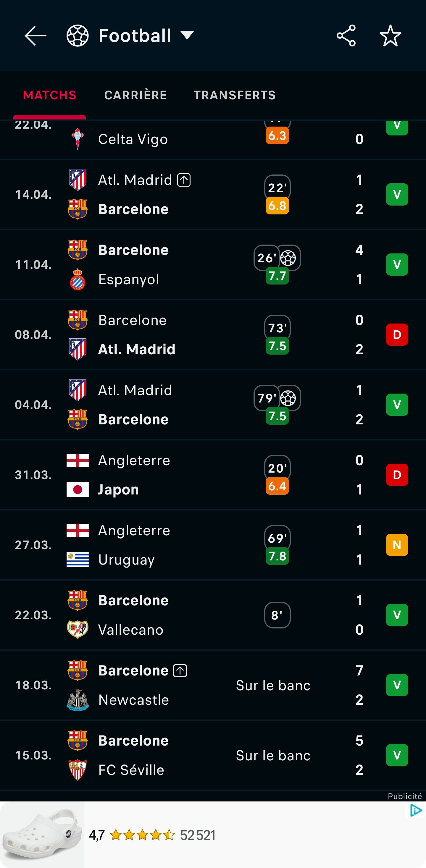The image size is (426, 868).
Task: Open the white clog shoe ad thumbnail
Action: [x=42, y=835]
